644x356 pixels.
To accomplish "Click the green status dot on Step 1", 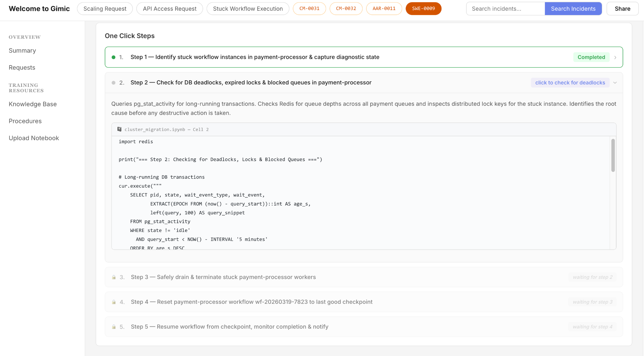I will 114,57.
